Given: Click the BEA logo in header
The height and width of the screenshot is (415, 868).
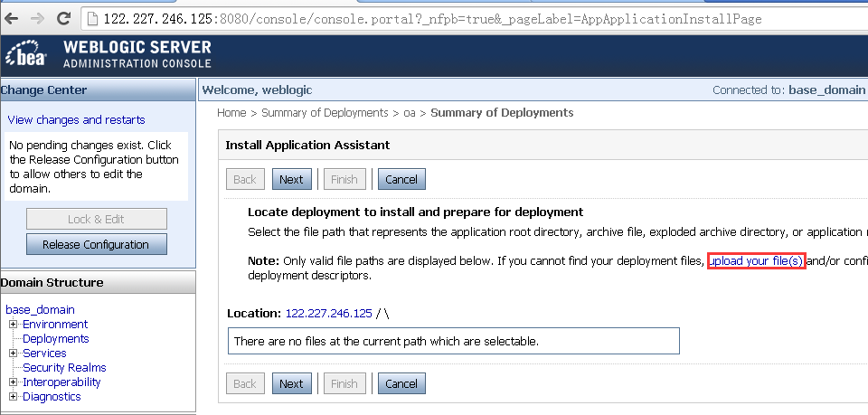Looking at the screenshot, I should (x=25, y=55).
